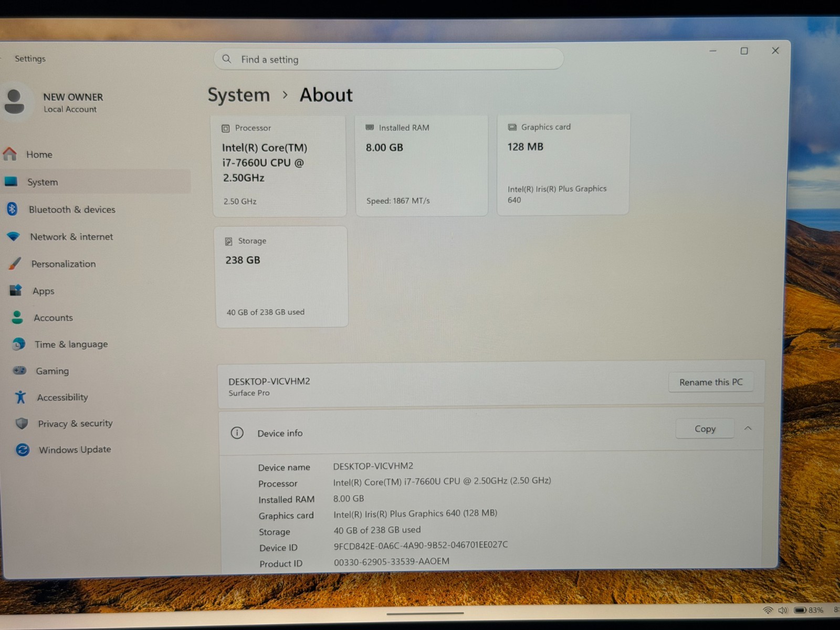Minimize the Settings window
Screen dimensions: 840x630
(x=713, y=51)
